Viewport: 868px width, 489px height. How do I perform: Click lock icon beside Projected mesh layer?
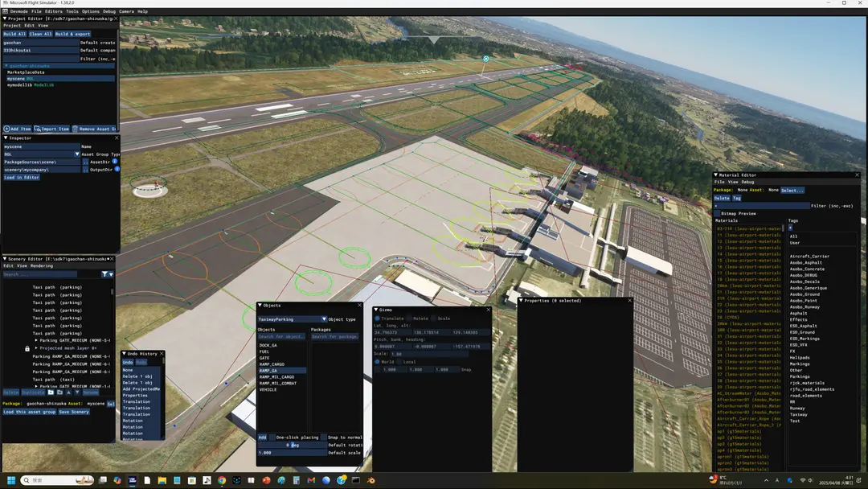[x=27, y=348]
